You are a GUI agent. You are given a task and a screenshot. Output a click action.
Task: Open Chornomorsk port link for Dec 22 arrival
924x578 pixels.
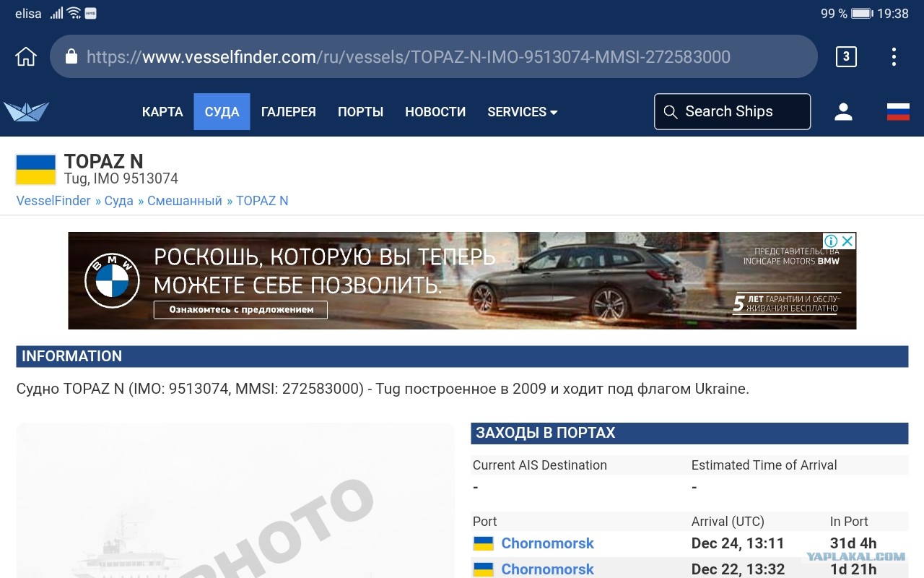pyautogui.click(x=547, y=569)
